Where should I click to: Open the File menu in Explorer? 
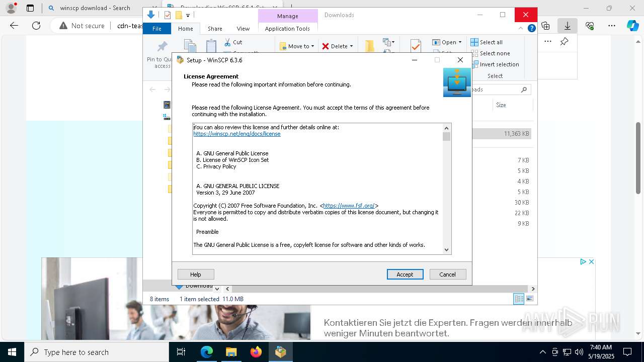point(157,29)
